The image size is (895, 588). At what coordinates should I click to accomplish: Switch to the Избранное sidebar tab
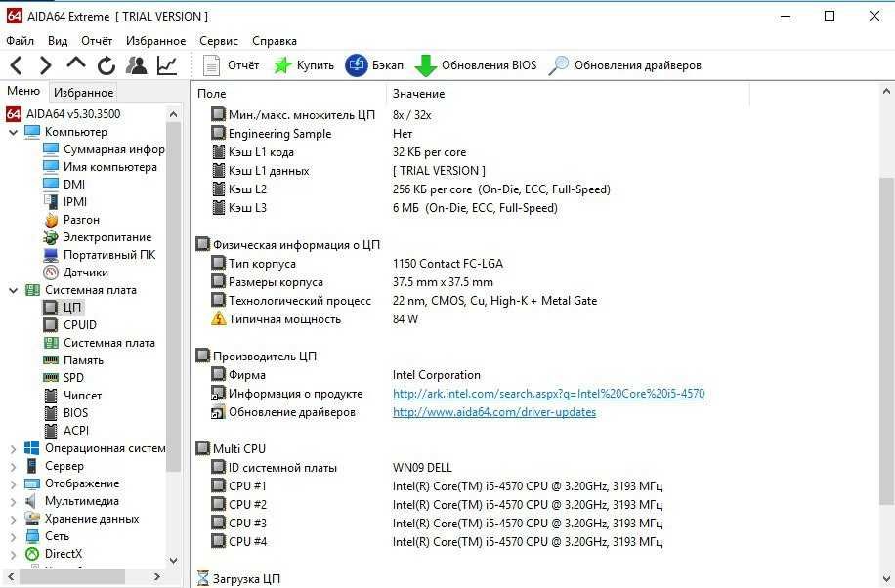83,93
